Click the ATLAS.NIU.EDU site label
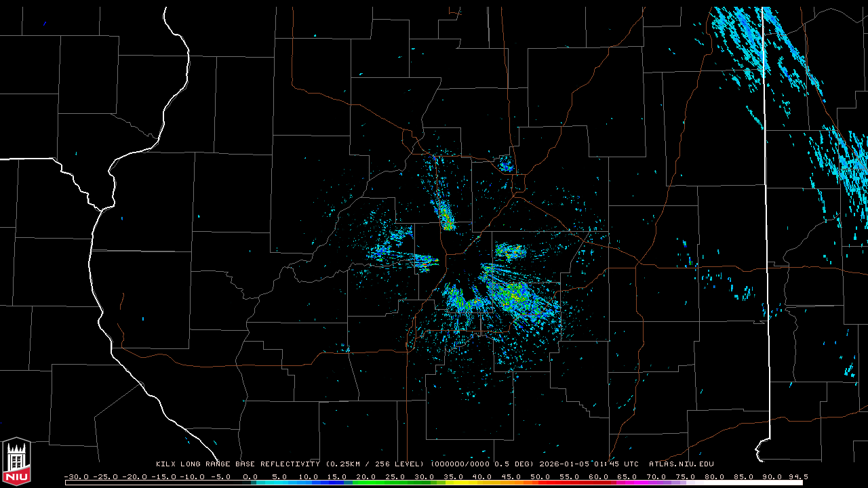The height and width of the screenshot is (488, 868). click(682, 464)
